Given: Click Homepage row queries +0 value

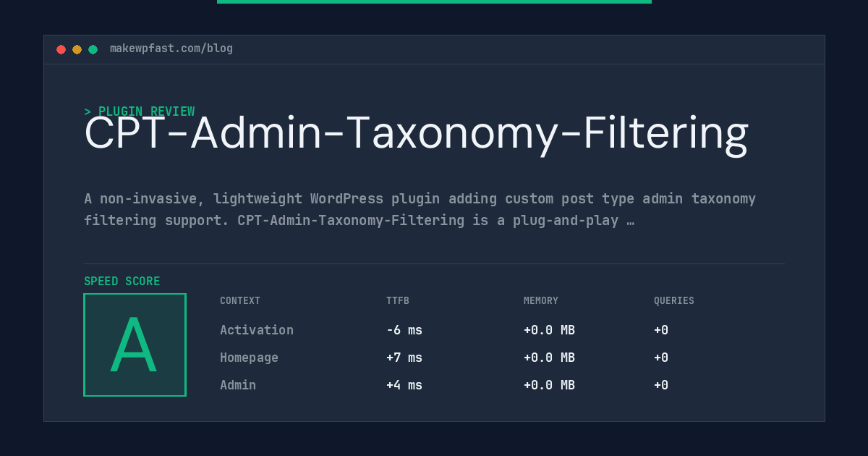Looking at the screenshot, I should coord(661,358).
